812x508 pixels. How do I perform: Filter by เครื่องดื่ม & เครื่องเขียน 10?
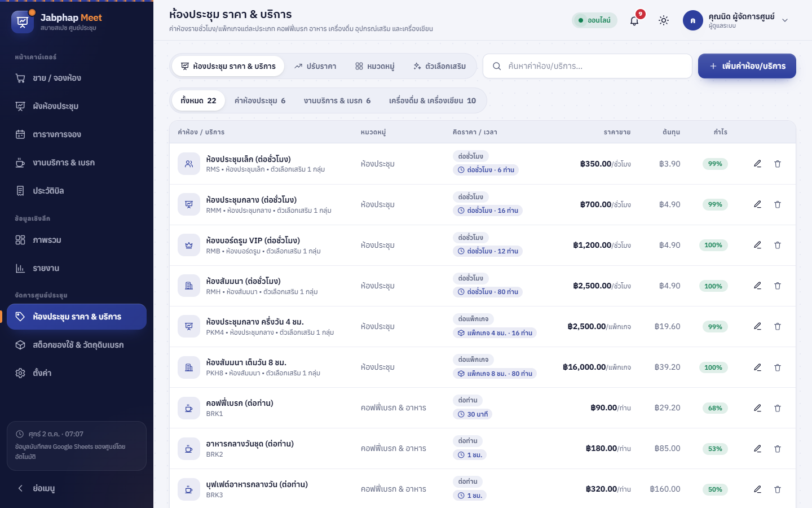point(432,100)
